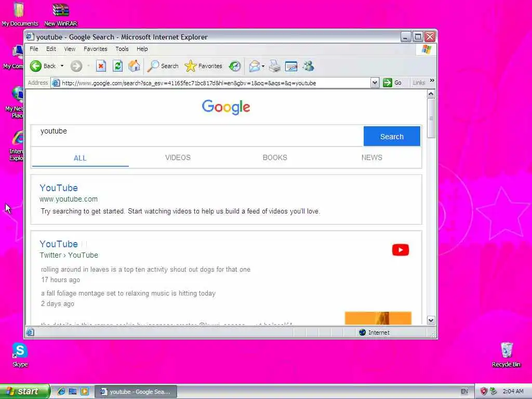Click the rolling around in leaves tweet
This screenshot has width=532, height=399.
[145, 270]
